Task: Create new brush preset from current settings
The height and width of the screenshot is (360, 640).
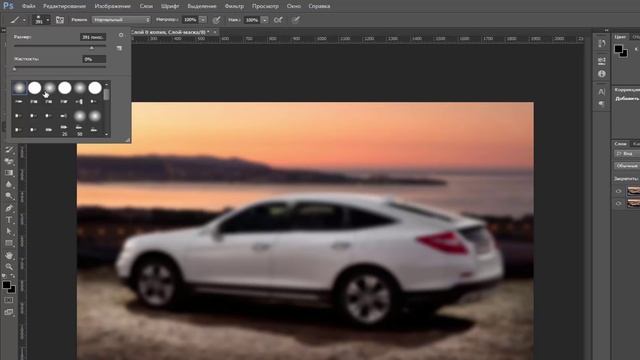Action: coord(119,48)
